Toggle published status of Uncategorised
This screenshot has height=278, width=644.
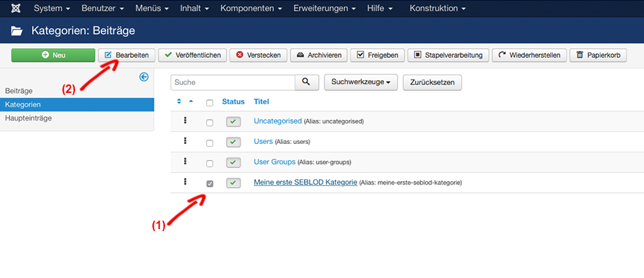pos(233,122)
